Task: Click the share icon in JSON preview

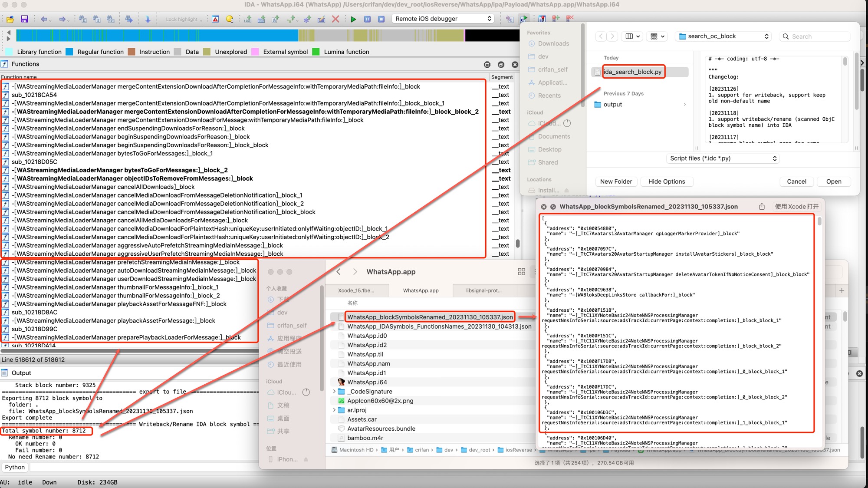Action: 762,207
